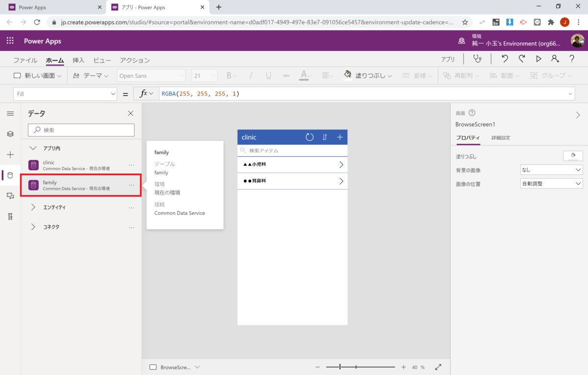Open the Fill property selector dropdown
This screenshot has height=375, width=588.
point(65,94)
